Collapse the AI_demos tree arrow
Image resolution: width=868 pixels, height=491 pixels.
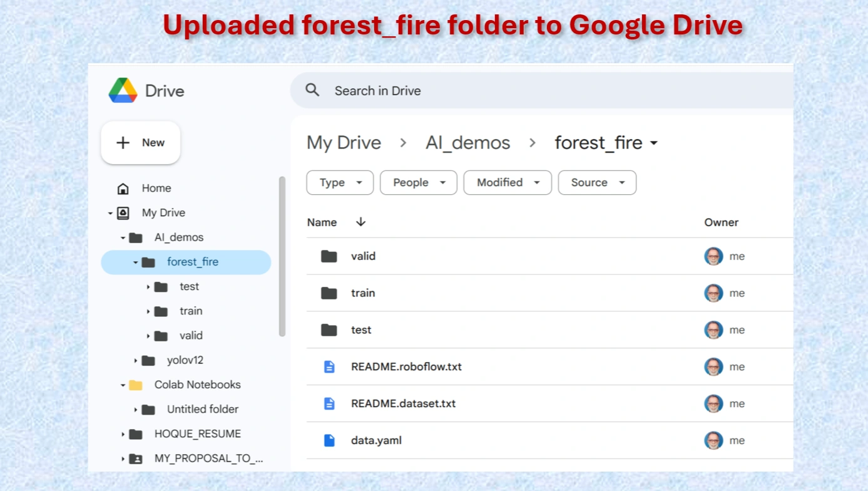(x=123, y=238)
